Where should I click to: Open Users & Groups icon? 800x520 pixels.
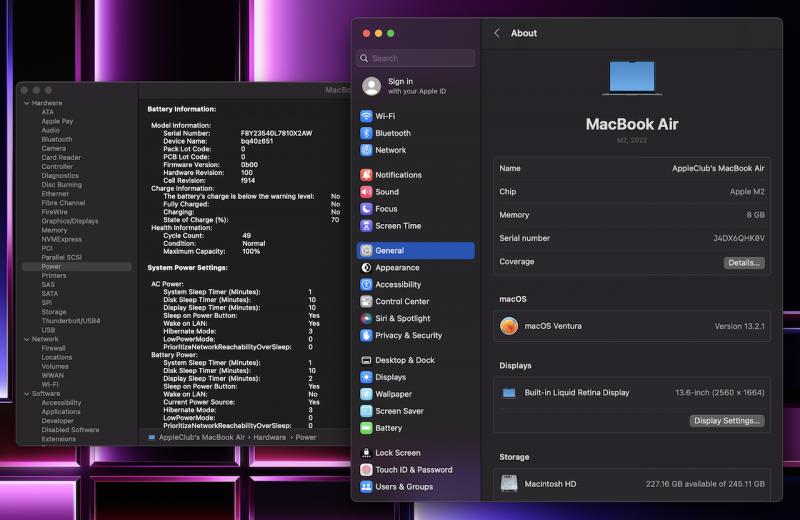[366, 486]
